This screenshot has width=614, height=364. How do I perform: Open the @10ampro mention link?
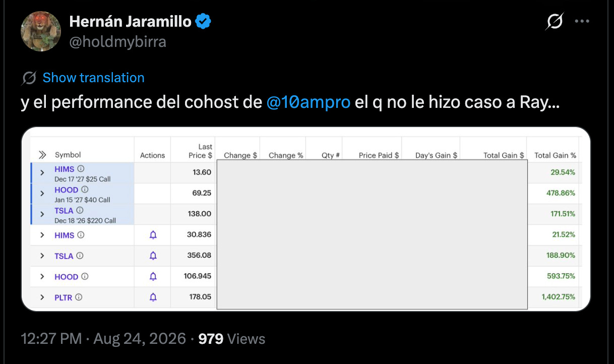click(x=308, y=102)
